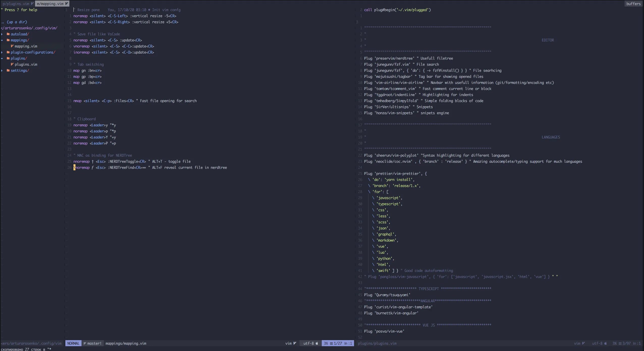644x351 pixels.
Task: Go up a directory via '(up a dir)'
Action: point(17,22)
